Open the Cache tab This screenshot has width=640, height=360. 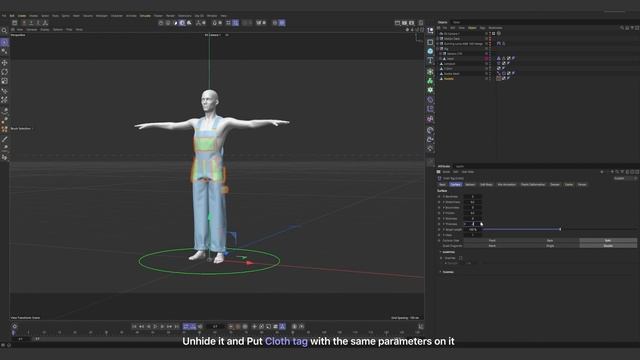click(569, 184)
